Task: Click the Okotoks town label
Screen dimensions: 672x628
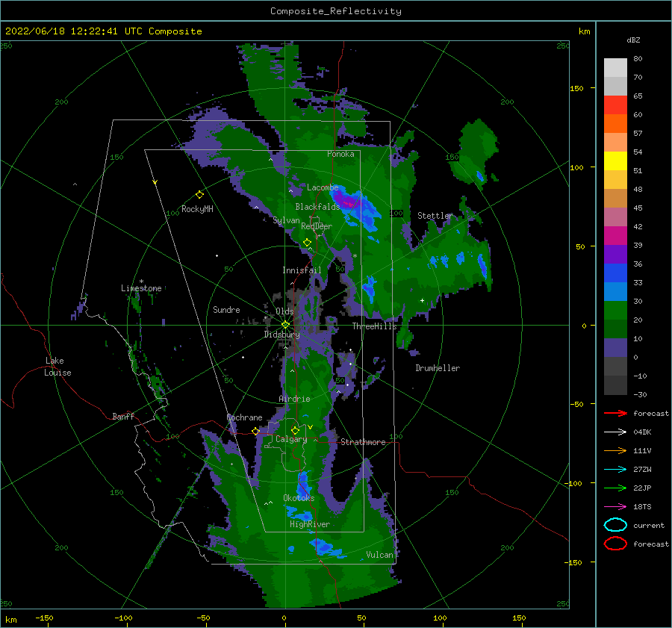Action: pos(299,497)
